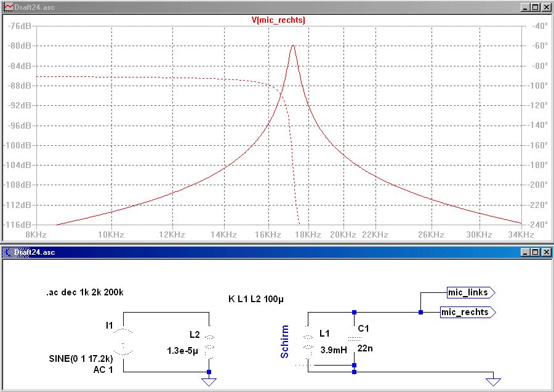
Task: Close the waveform plot window
Action: tap(546, 7)
